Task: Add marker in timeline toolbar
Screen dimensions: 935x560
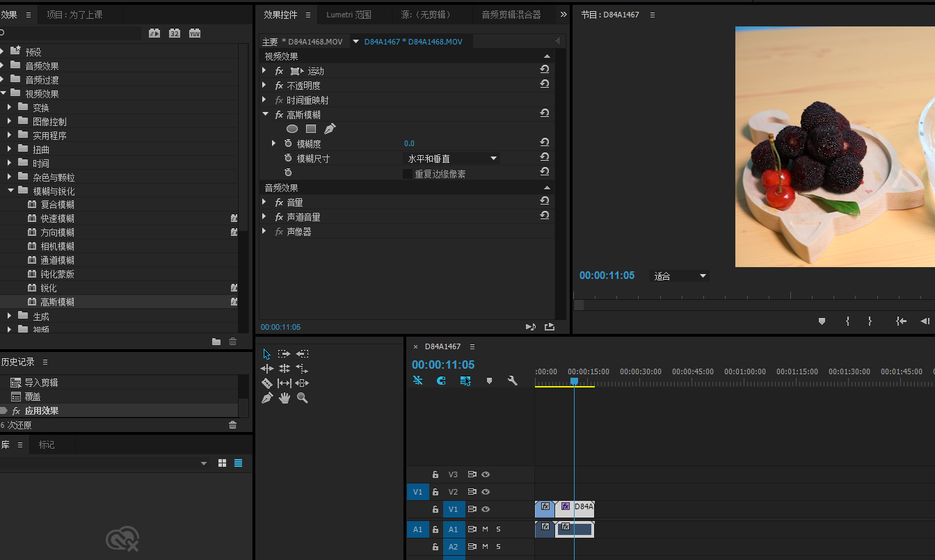Action: coord(489,381)
